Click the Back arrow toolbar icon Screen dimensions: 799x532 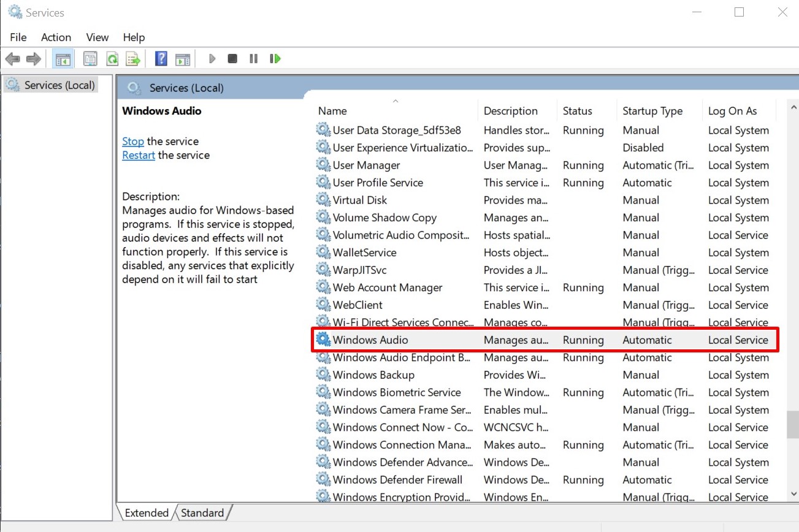(12, 59)
